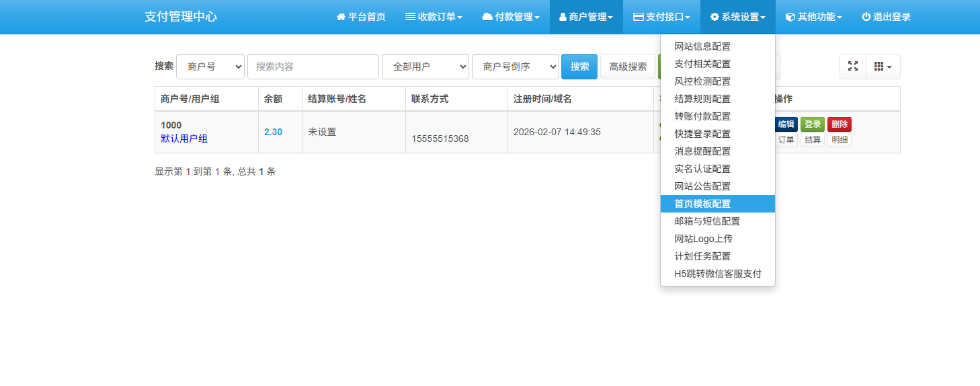This screenshot has height=386, width=980.
Task: Click 退出登录 power icon link
Action: coord(886,17)
